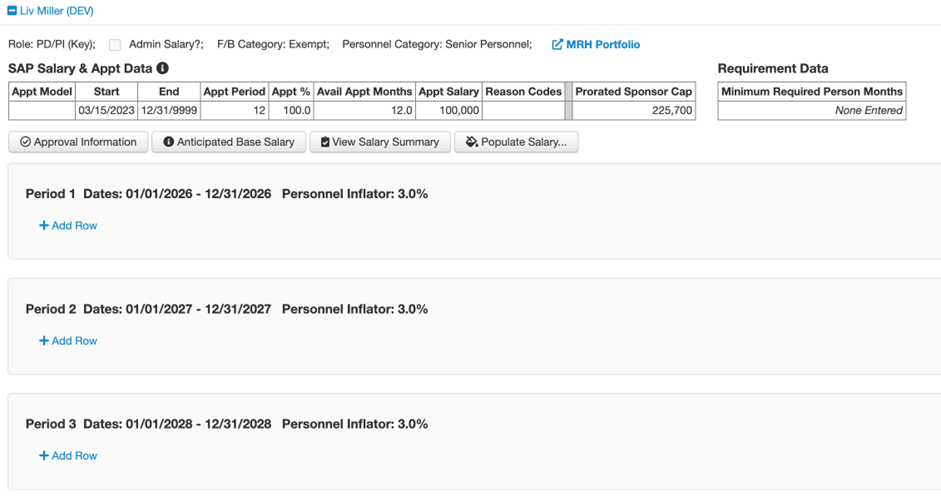Click the None Entered requirement cell
941x497 pixels.
coord(811,111)
